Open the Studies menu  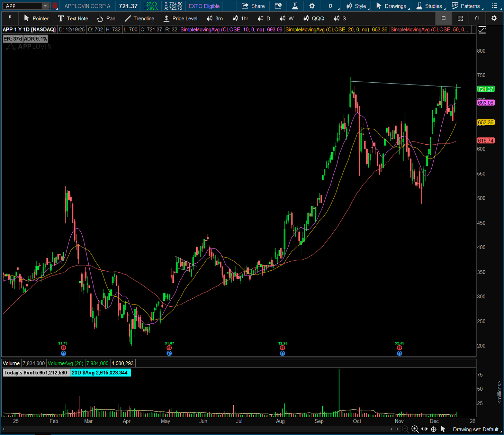(430, 6)
